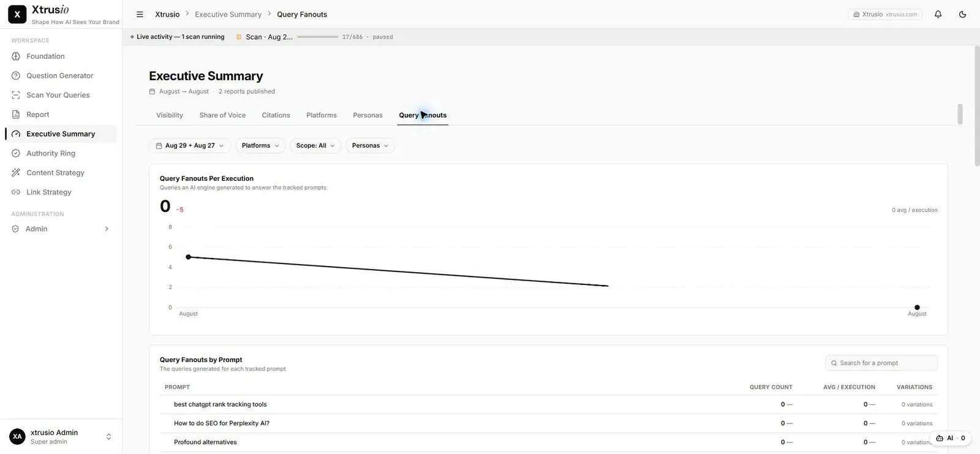Click the last August chart data point

(917, 308)
